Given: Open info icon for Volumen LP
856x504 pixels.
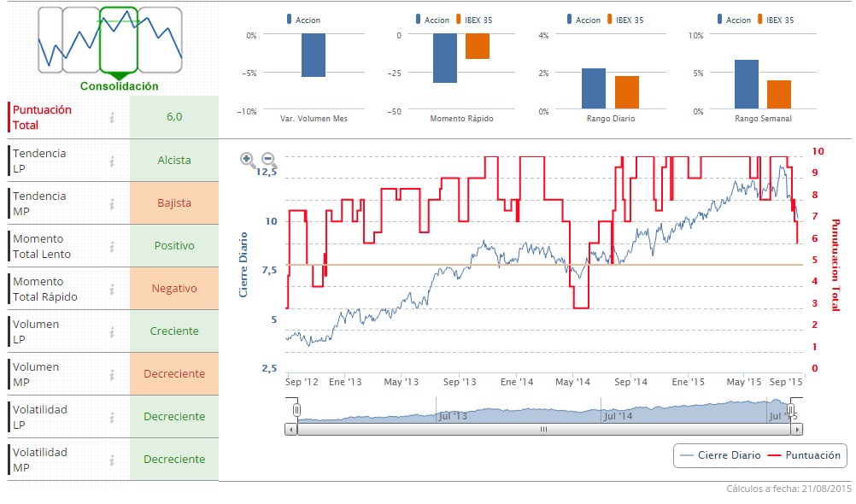Looking at the screenshot, I should click(112, 332).
